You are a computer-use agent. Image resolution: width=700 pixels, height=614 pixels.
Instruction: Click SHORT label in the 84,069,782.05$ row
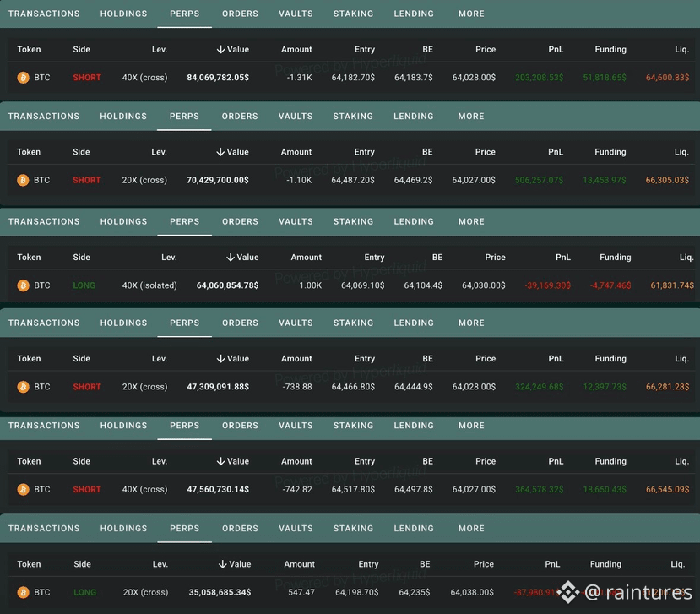(87, 78)
